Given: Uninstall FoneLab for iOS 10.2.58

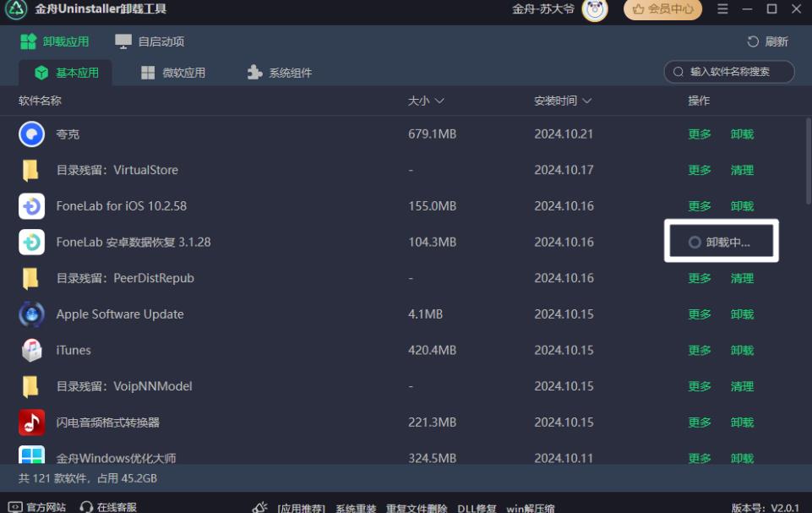Looking at the screenshot, I should [x=742, y=206].
